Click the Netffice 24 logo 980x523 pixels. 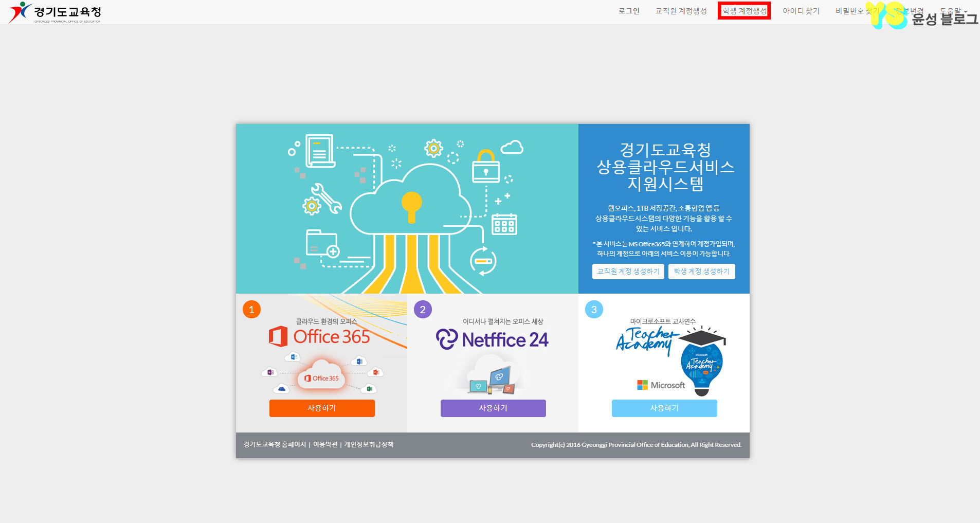click(492, 340)
